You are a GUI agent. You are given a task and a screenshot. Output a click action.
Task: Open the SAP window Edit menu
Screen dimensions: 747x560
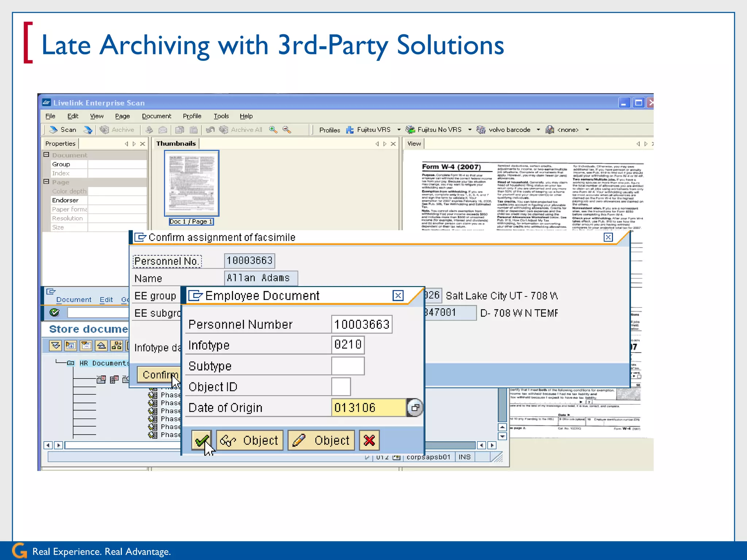click(x=106, y=300)
